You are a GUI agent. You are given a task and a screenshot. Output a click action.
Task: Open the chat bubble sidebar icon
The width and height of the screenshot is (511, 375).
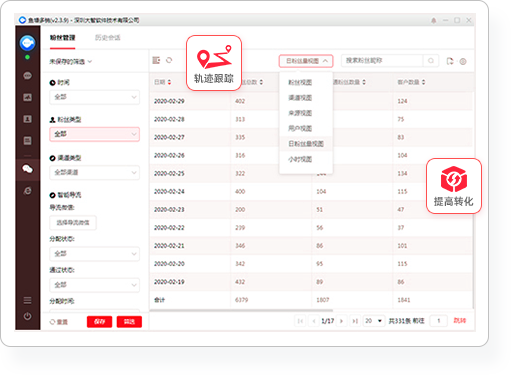(27, 76)
